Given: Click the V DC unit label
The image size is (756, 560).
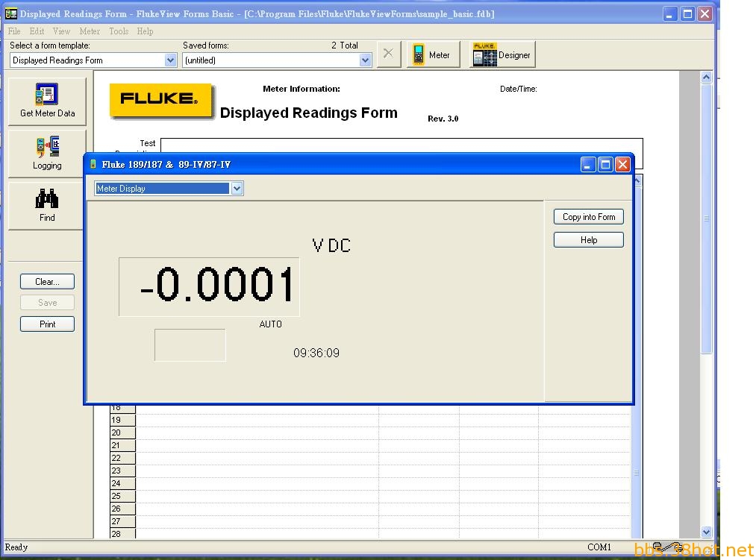Looking at the screenshot, I should click(331, 246).
